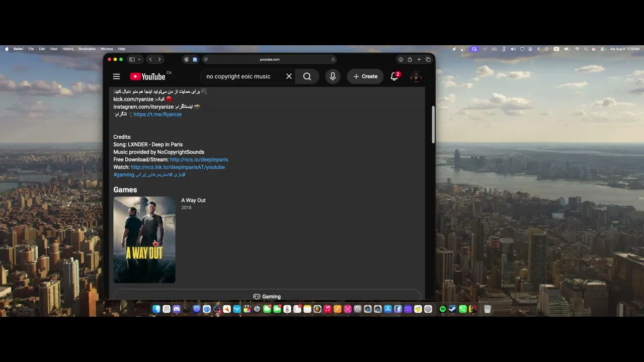Toggle the Safari sidebar

click(x=132, y=59)
